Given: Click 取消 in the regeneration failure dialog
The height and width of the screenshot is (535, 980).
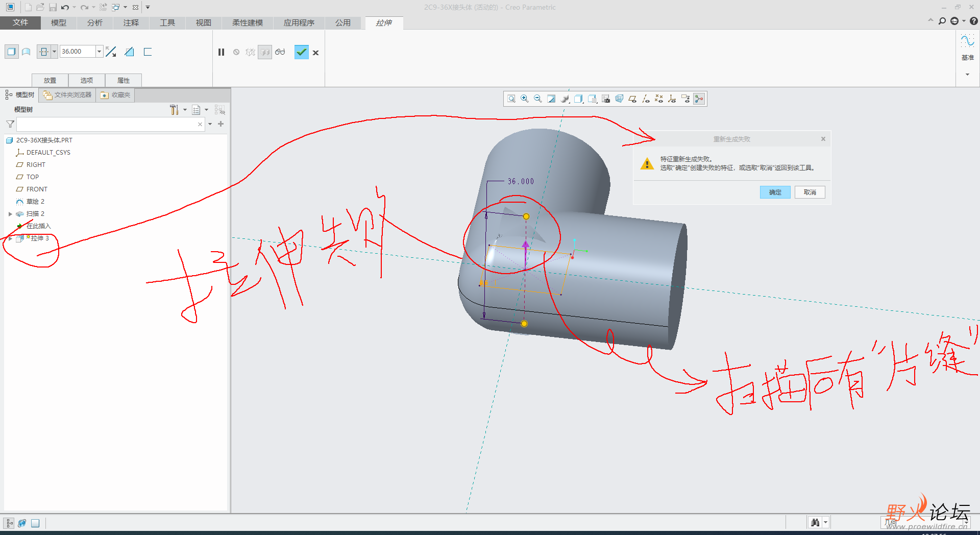Looking at the screenshot, I should click(810, 192).
